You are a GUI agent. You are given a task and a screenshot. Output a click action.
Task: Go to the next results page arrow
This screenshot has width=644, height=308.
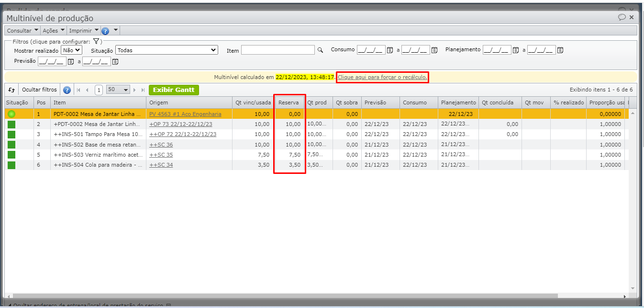(x=134, y=90)
